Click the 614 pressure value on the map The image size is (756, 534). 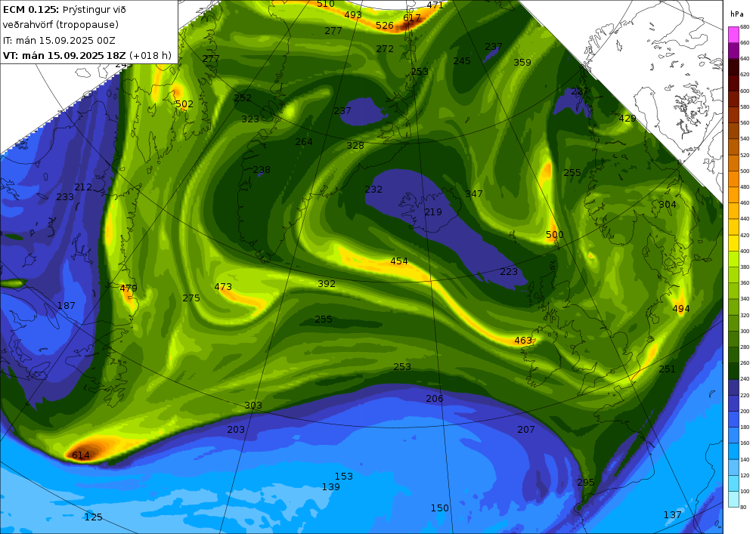[81, 455]
